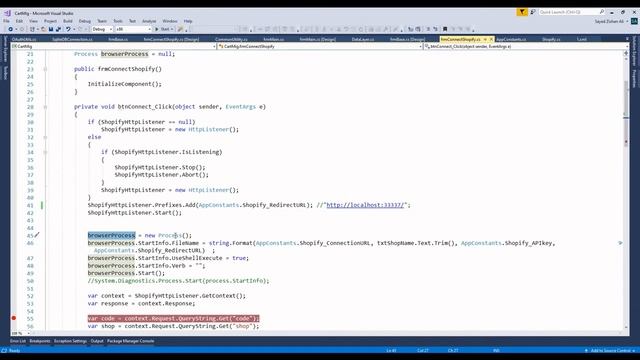Open the Add to Source Control dropdown
This screenshot has height=360, width=640.
pyautogui.click(x=611, y=351)
